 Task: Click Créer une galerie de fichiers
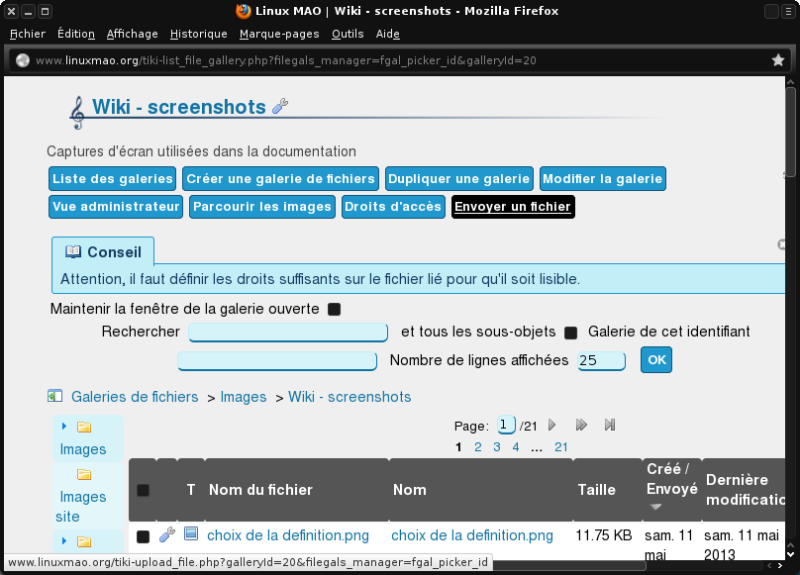point(281,179)
